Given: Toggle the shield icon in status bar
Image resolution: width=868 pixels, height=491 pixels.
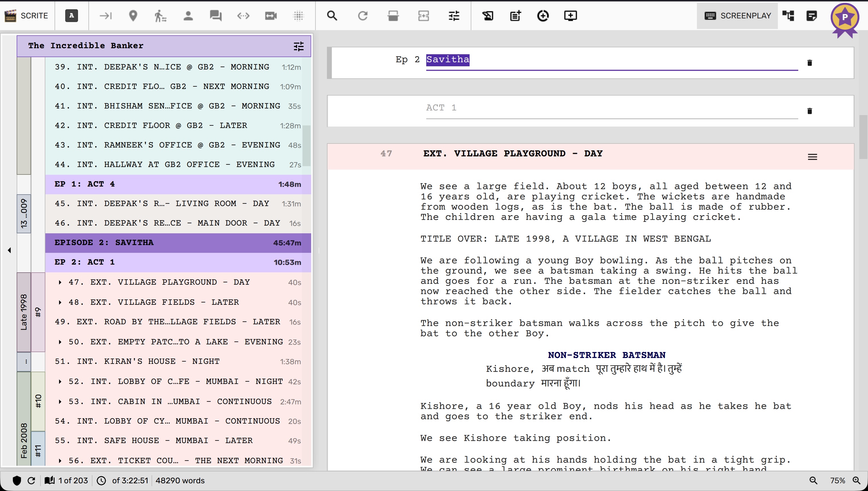Looking at the screenshot, I should (17, 481).
